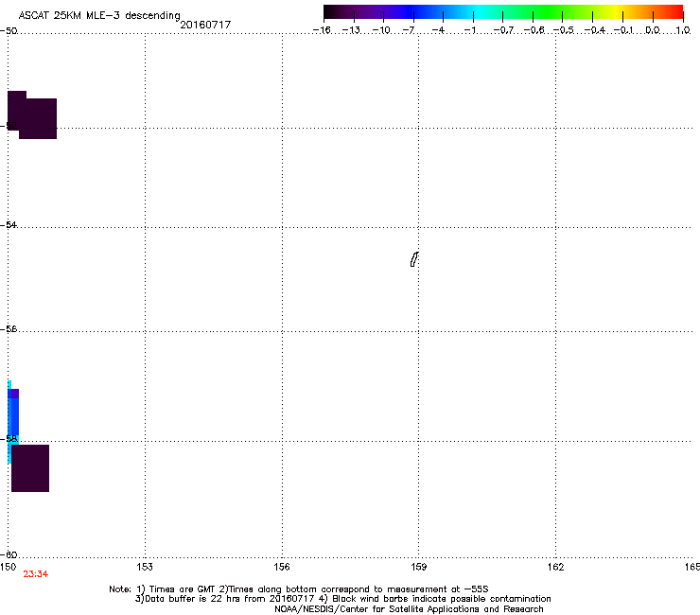Viewport: 700px width, 615px height.
Task: Click the small island outline near 159 longitude
Action: click(x=414, y=259)
